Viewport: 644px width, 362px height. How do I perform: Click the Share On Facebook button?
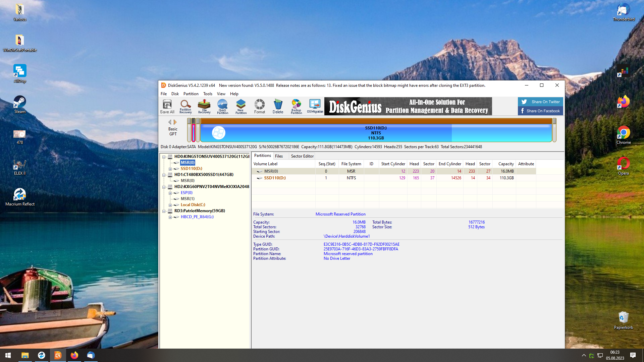(540, 111)
